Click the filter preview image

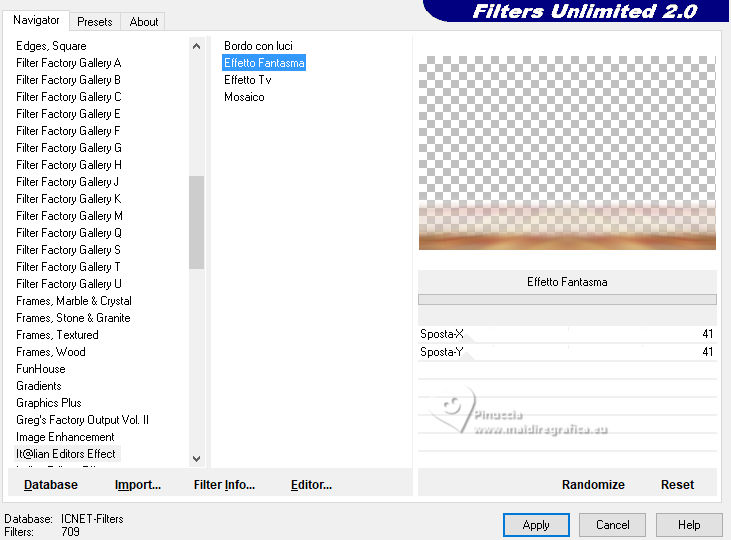click(x=567, y=153)
